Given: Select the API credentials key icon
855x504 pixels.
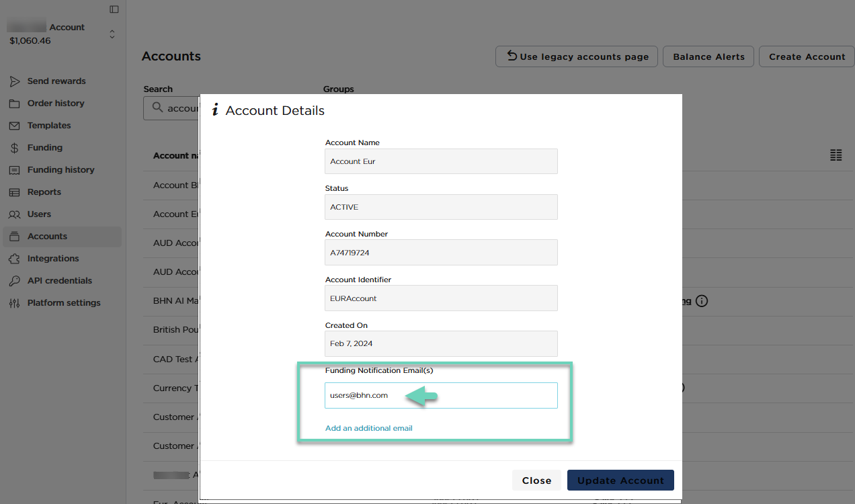Looking at the screenshot, I should click(14, 281).
